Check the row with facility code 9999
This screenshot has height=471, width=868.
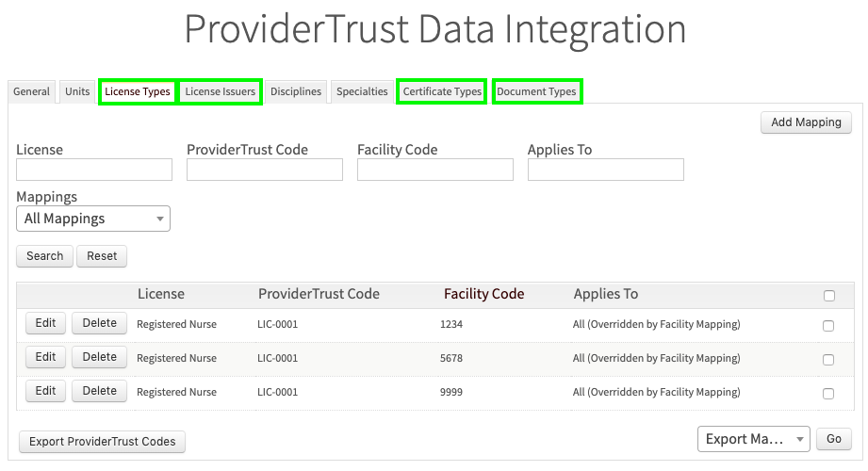[x=828, y=394]
